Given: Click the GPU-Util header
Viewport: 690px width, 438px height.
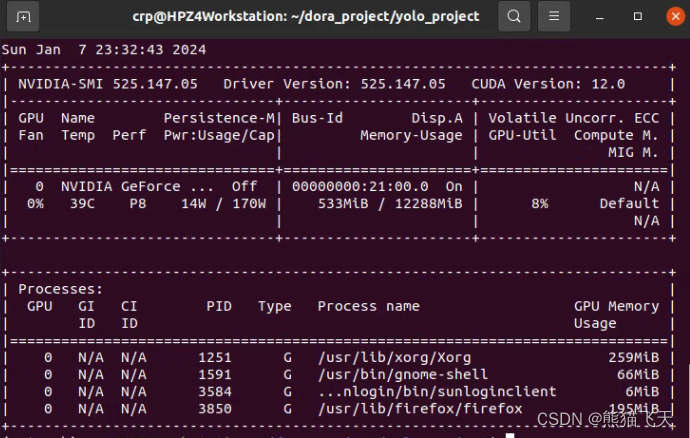Looking at the screenshot, I should pos(522,135).
